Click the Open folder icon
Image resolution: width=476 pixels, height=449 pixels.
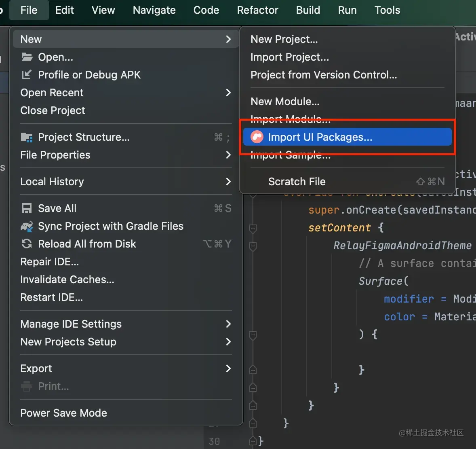27,57
